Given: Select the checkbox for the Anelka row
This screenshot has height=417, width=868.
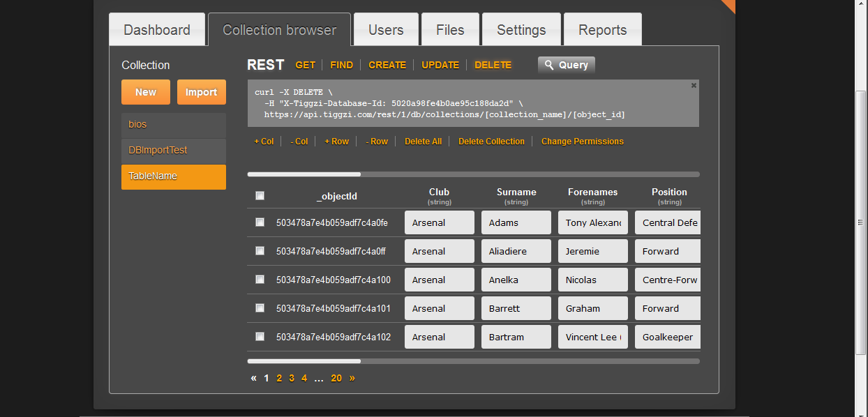Looking at the screenshot, I should tap(260, 280).
